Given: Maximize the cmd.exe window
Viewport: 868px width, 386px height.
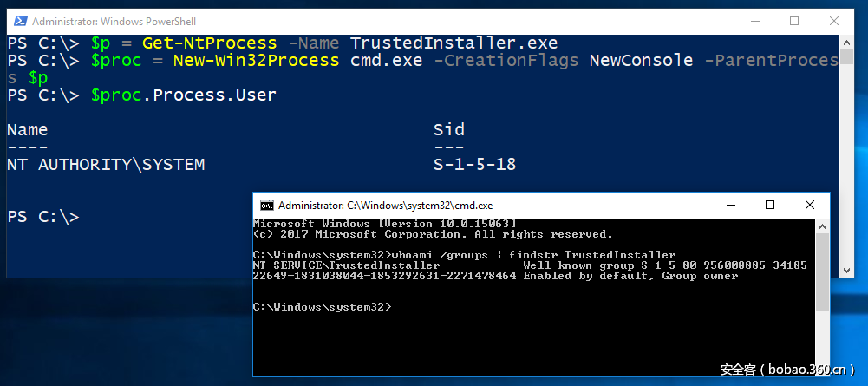Looking at the screenshot, I should [x=769, y=206].
